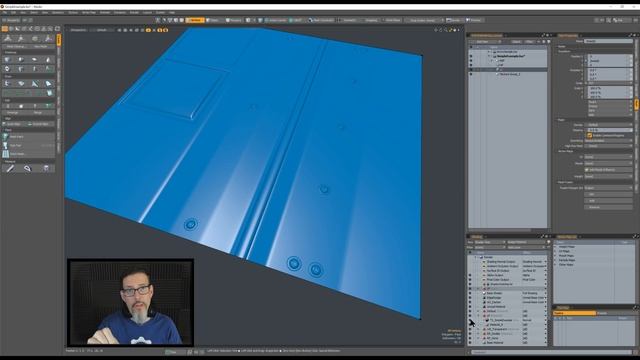The width and height of the screenshot is (640, 360).
Task: Toggle visibility of SimpleExample.lxo scene item
Action: click(471, 56)
